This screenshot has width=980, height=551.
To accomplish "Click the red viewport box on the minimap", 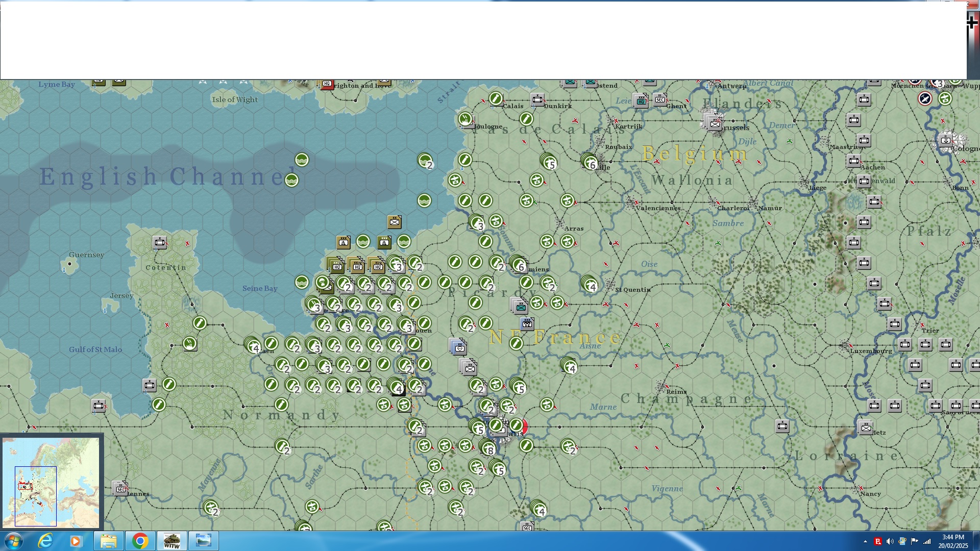I will click(x=26, y=487).
